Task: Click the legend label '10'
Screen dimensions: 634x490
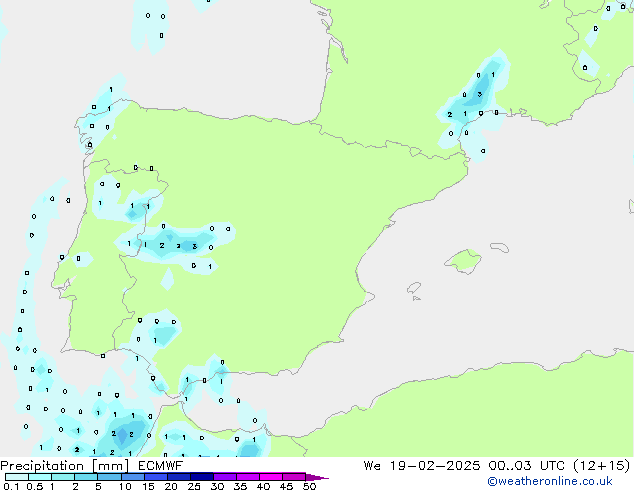Action: point(125,486)
